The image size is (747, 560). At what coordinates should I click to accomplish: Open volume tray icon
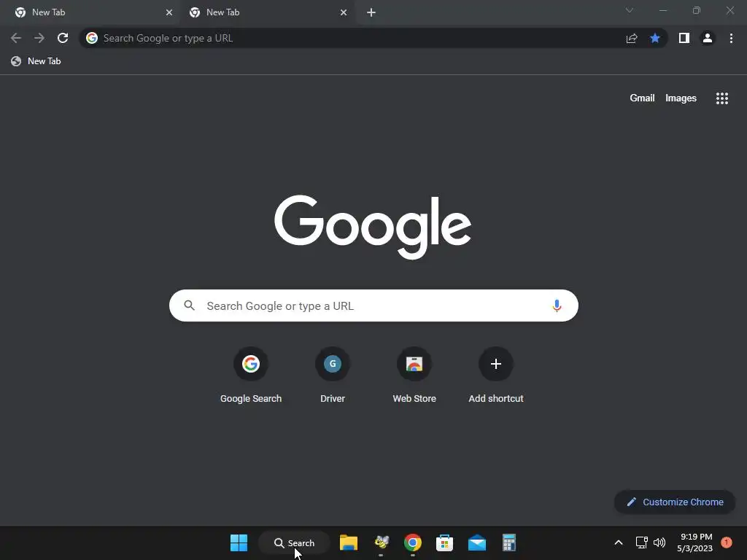pyautogui.click(x=659, y=542)
